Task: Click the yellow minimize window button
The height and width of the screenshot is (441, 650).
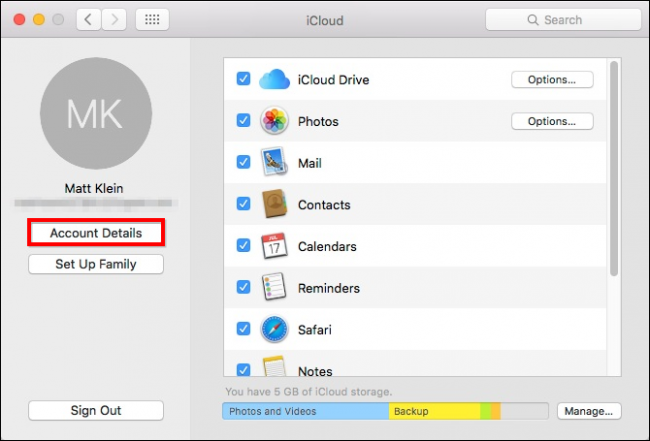Action: coord(39,19)
